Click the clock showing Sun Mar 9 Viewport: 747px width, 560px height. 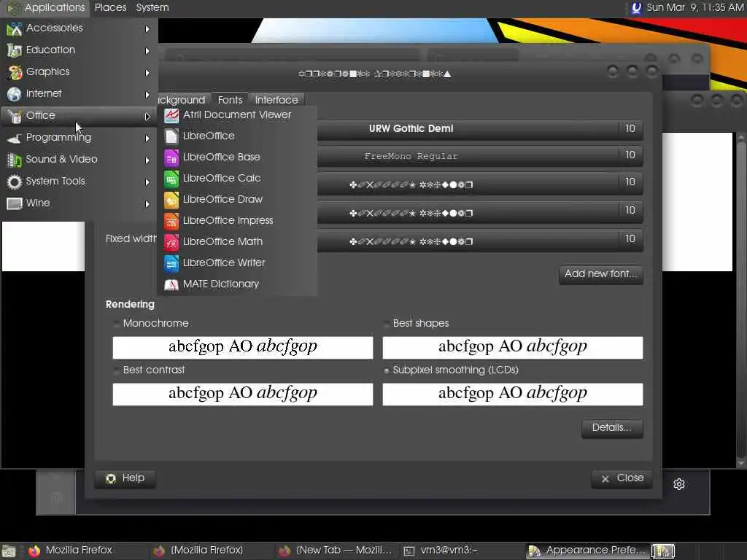point(695,7)
